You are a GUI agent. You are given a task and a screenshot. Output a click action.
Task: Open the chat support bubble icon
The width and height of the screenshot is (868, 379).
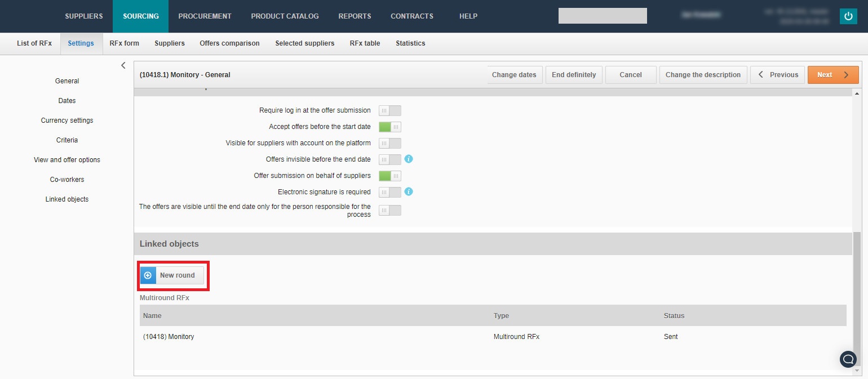point(848,359)
